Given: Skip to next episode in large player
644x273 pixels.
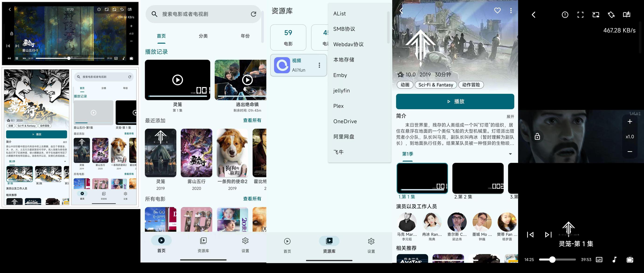Looking at the screenshot, I should click(x=548, y=235).
